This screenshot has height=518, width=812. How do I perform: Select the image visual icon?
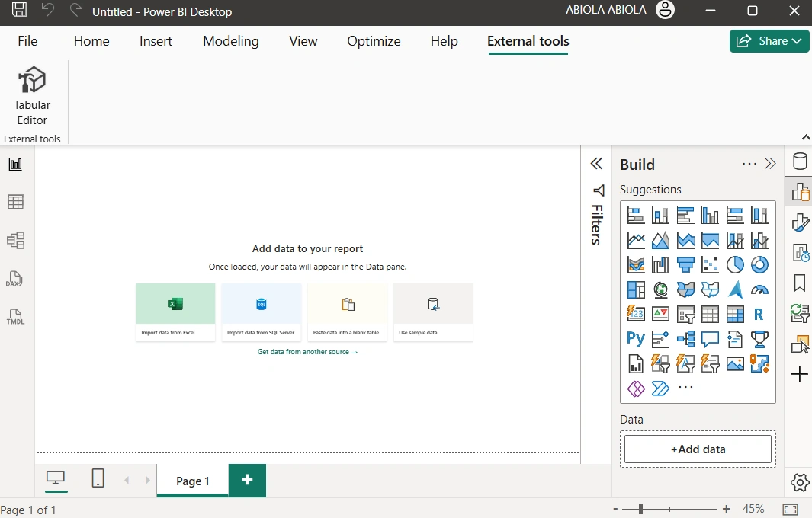point(735,364)
